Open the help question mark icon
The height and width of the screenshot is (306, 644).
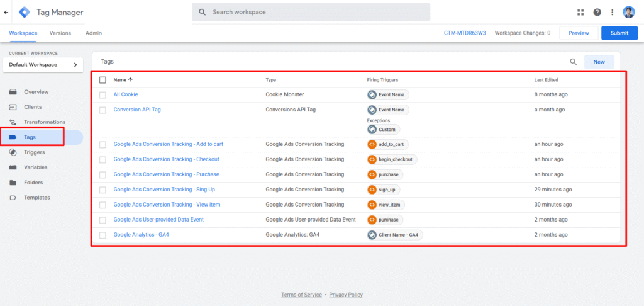pyautogui.click(x=597, y=12)
